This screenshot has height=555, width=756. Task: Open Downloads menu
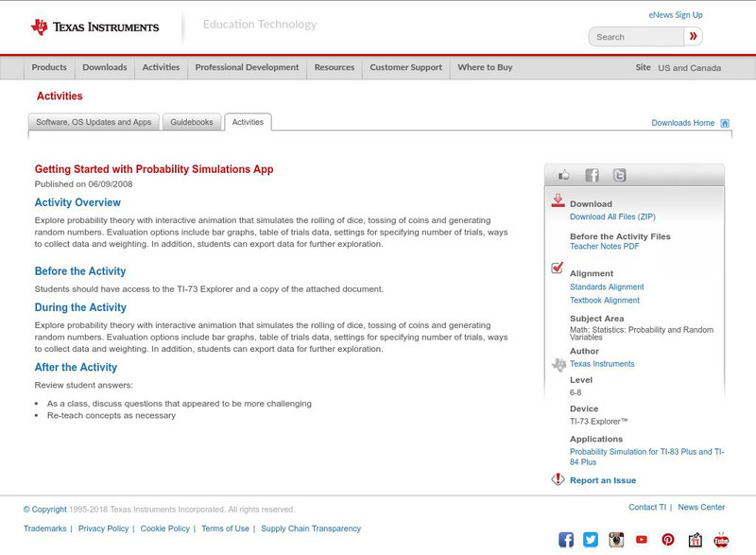[x=105, y=67]
